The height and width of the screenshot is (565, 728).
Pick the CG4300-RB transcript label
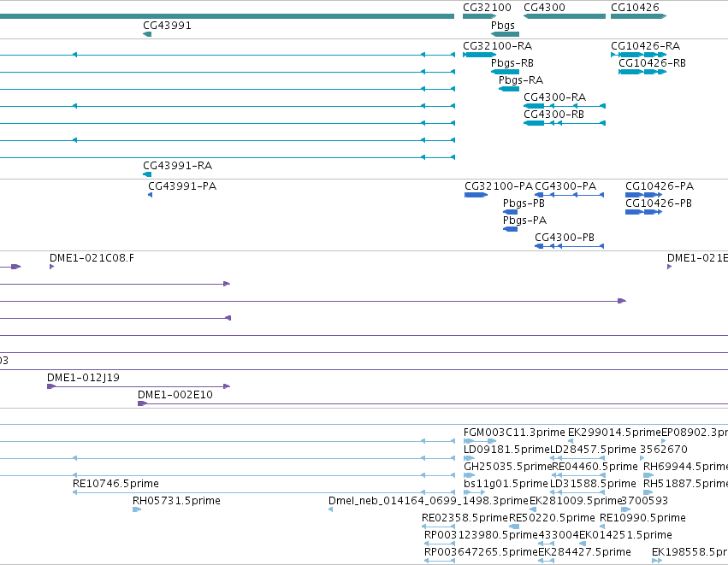tap(553, 115)
